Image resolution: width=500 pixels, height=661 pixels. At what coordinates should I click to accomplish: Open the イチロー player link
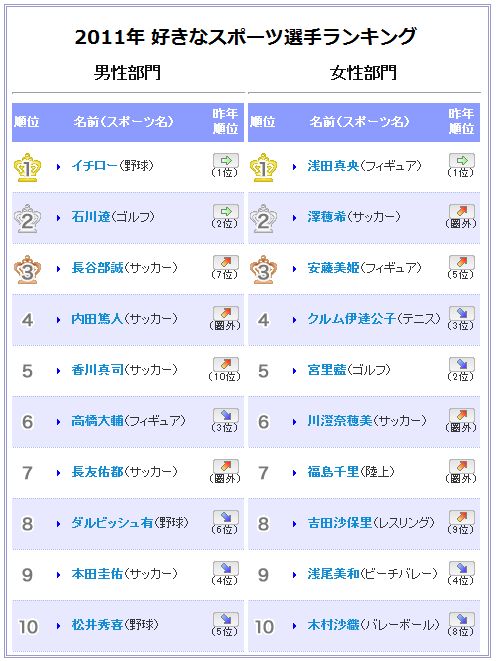pyautogui.click(x=94, y=166)
